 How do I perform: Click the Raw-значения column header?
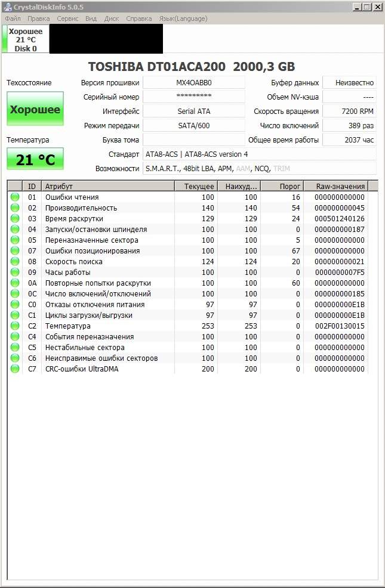click(336, 186)
